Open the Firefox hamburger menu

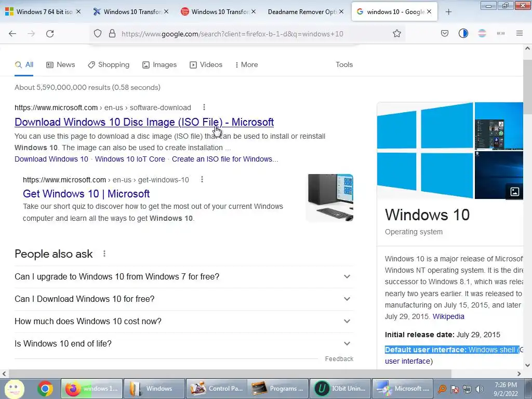pyautogui.click(x=520, y=34)
